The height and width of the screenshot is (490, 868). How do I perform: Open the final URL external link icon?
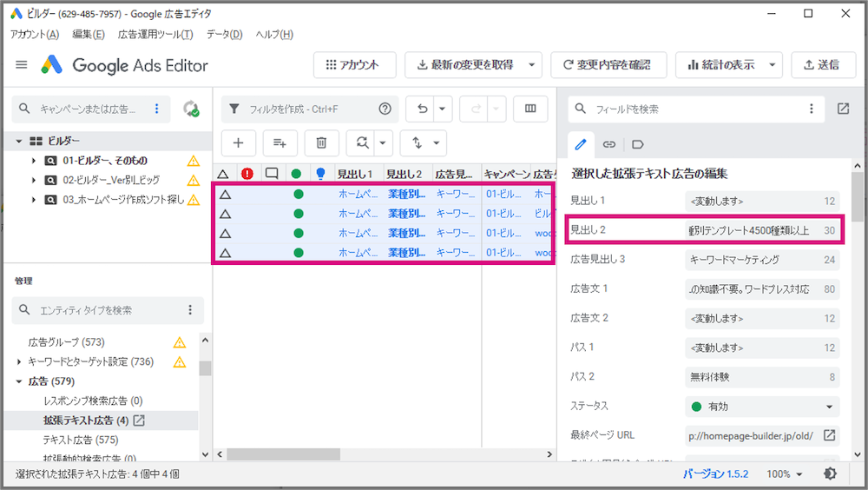pos(829,435)
